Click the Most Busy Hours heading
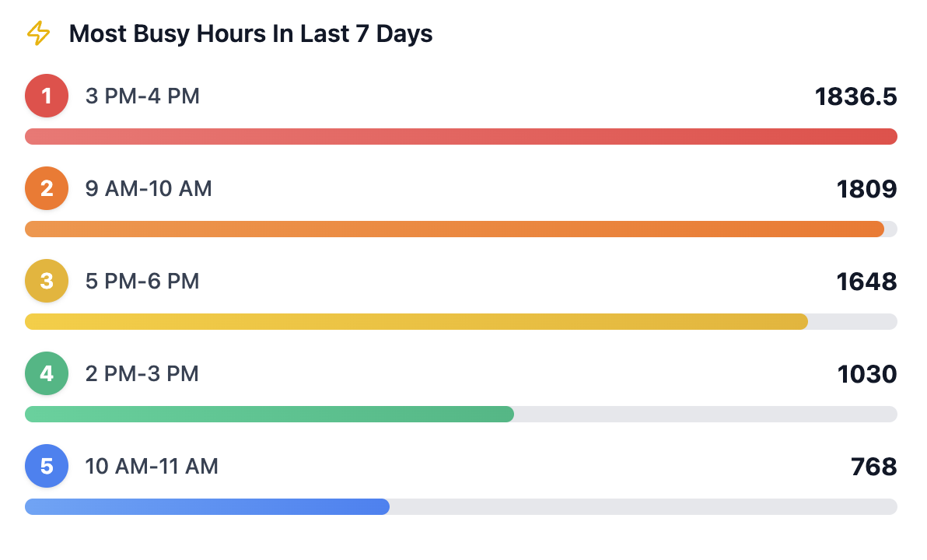 pyautogui.click(x=250, y=34)
